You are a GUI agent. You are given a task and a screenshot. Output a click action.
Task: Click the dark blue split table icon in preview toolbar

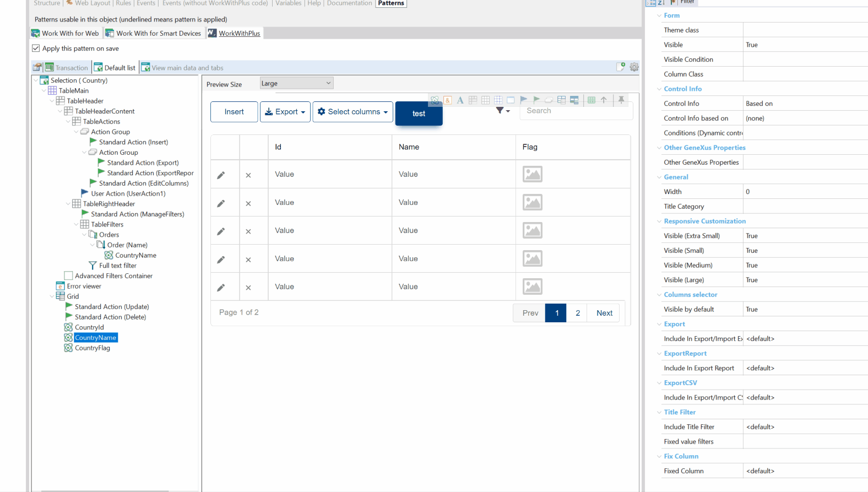[x=574, y=100]
